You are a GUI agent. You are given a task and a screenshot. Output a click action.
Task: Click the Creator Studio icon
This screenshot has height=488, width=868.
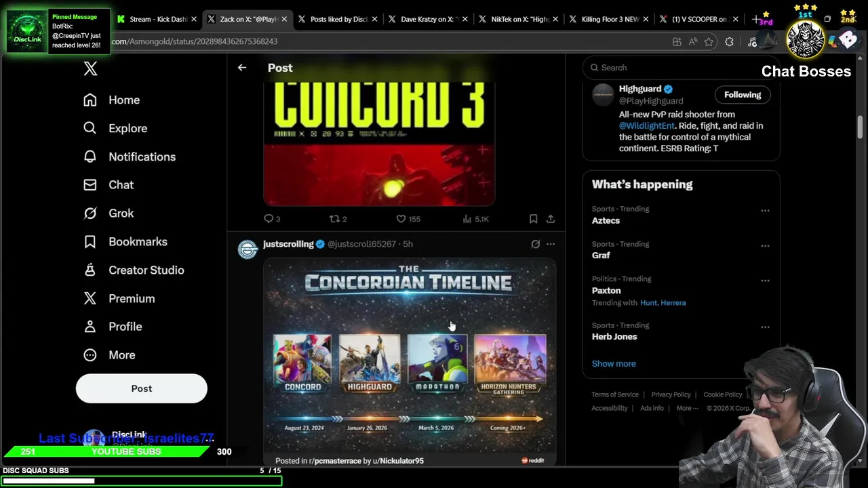90,270
